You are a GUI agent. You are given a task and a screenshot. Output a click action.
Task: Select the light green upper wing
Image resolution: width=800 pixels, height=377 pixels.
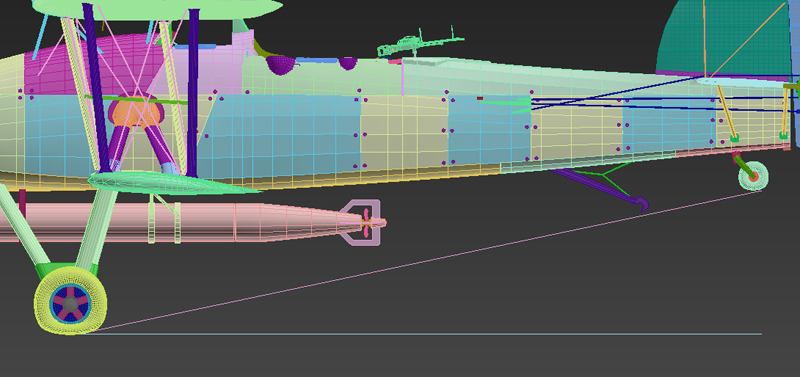tap(157, 9)
